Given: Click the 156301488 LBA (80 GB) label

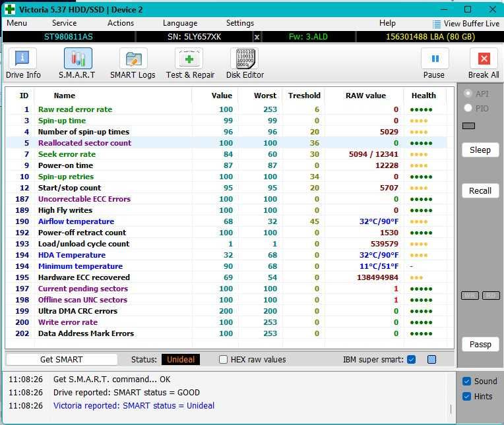Looking at the screenshot, I should [x=430, y=37].
